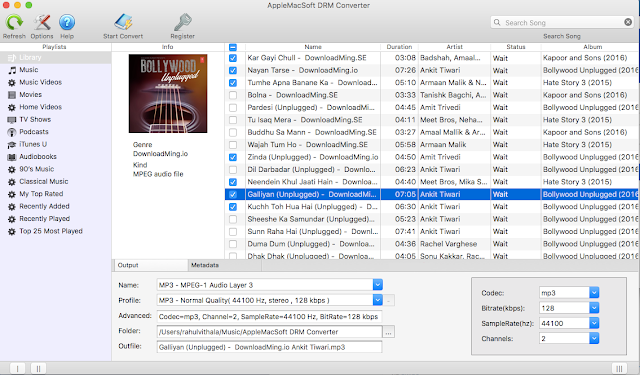Select the Audiobooks playlist icon
640x375 pixels.
pos(12,157)
